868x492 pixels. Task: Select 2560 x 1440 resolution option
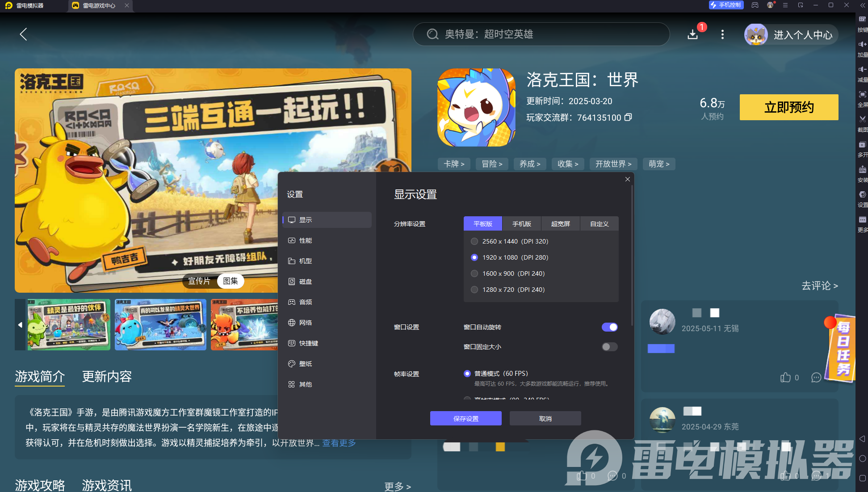[x=474, y=241]
